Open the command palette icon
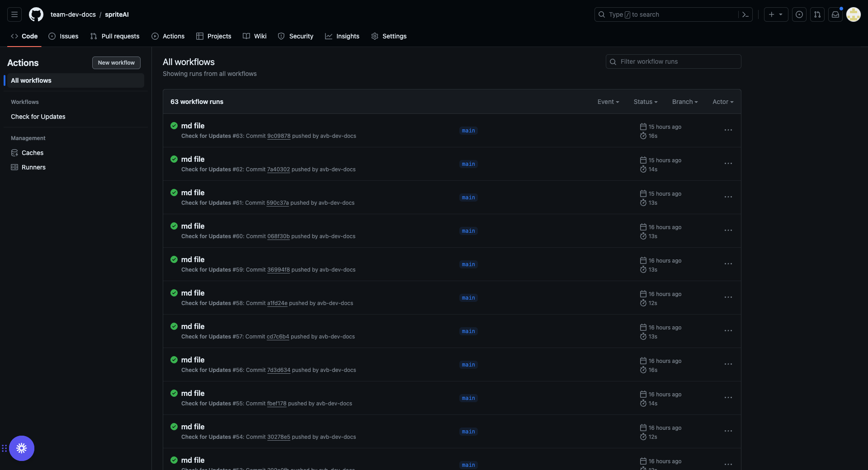 click(745, 14)
